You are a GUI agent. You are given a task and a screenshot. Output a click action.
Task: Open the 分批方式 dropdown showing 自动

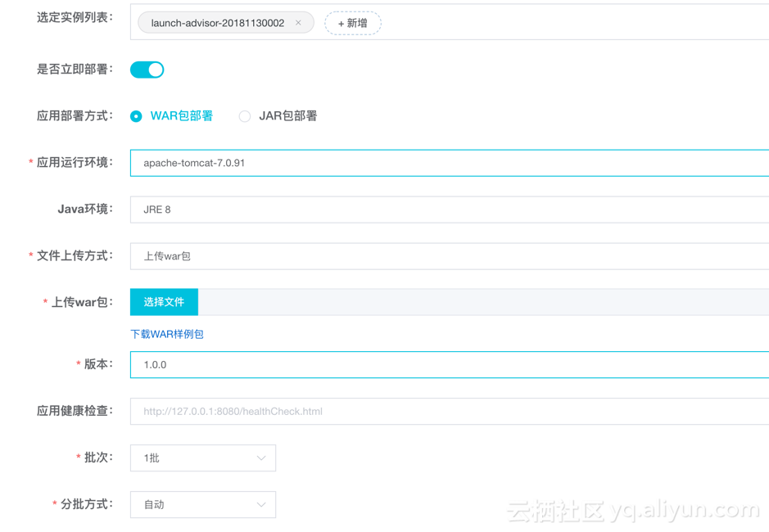pos(202,504)
